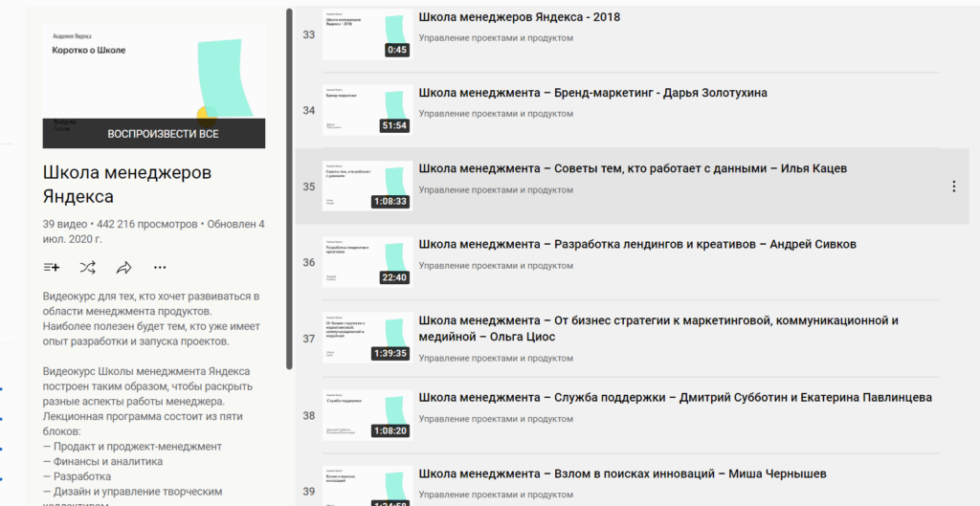The width and height of the screenshot is (980, 506).
Task: Open video Взлом в поисках инноваций – Миша Чернышев
Action: (x=622, y=474)
